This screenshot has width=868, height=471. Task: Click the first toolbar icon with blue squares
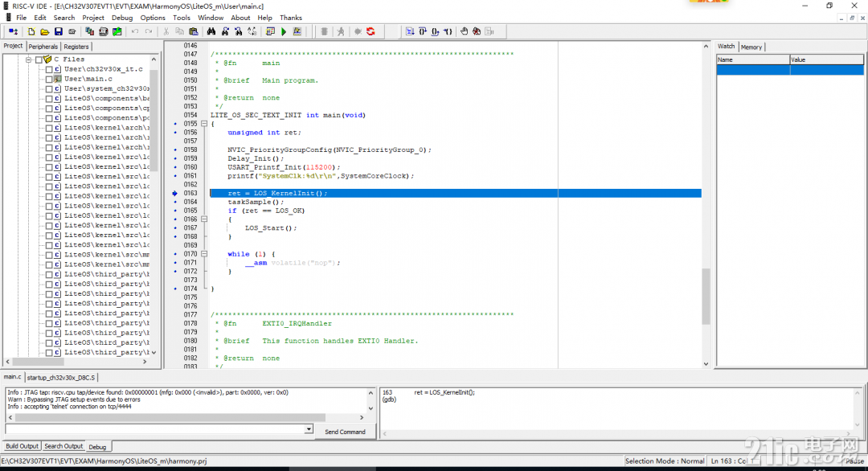point(14,32)
